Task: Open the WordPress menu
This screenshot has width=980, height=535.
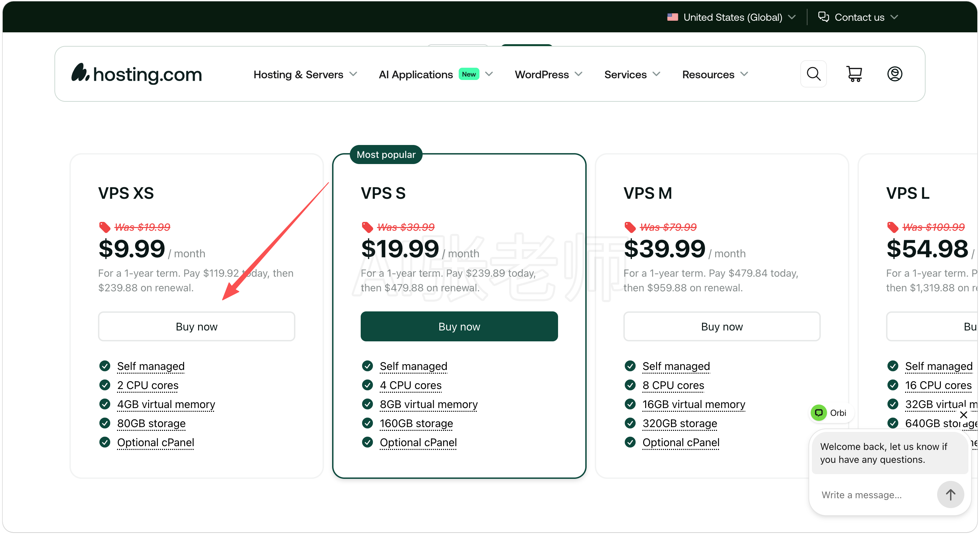Action: pyautogui.click(x=542, y=75)
